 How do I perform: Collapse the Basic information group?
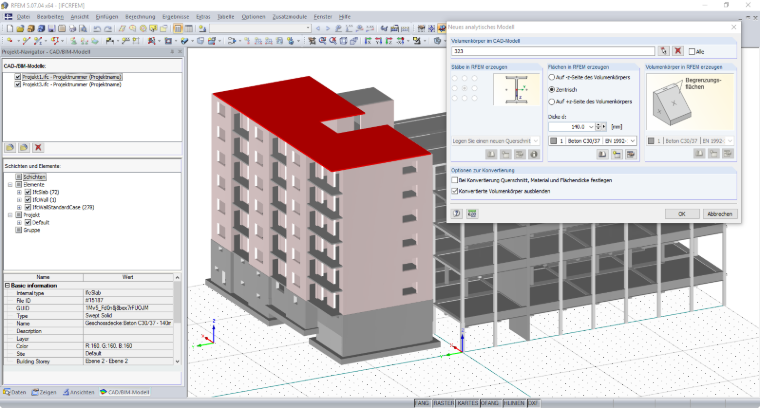coord(7,285)
